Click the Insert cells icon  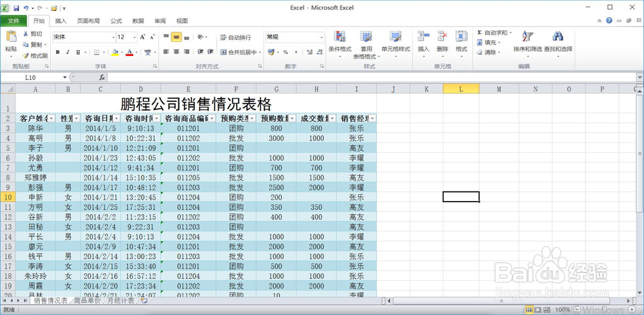(x=424, y=37)
